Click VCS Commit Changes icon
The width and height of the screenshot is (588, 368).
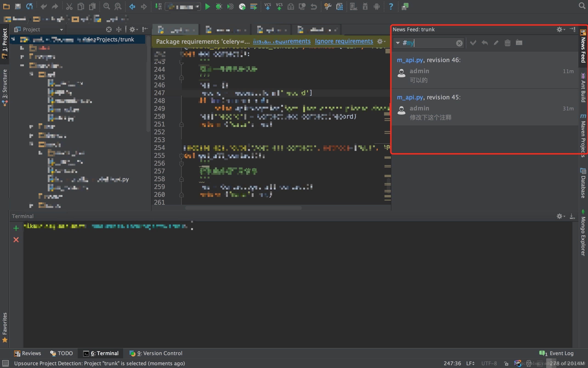tap(280, 6)
